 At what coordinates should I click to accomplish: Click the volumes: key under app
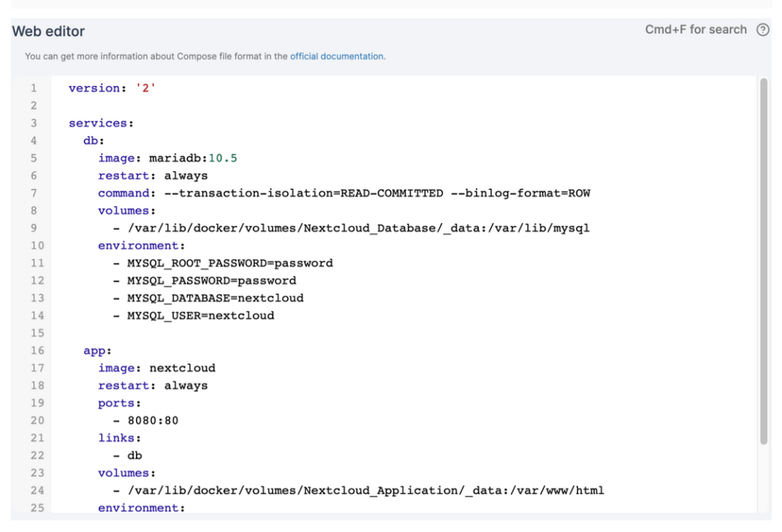tap(127, 472)
